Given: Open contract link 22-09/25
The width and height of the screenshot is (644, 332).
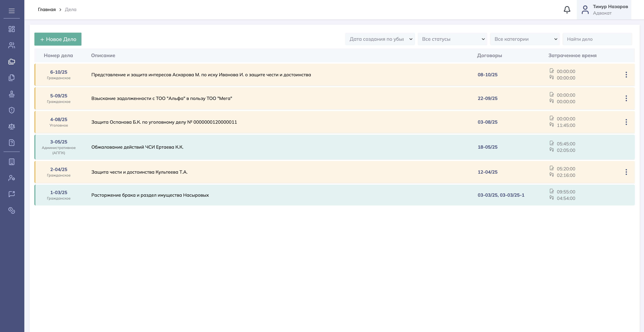Looking at the screenshot, I should click(x=487, y=98).
